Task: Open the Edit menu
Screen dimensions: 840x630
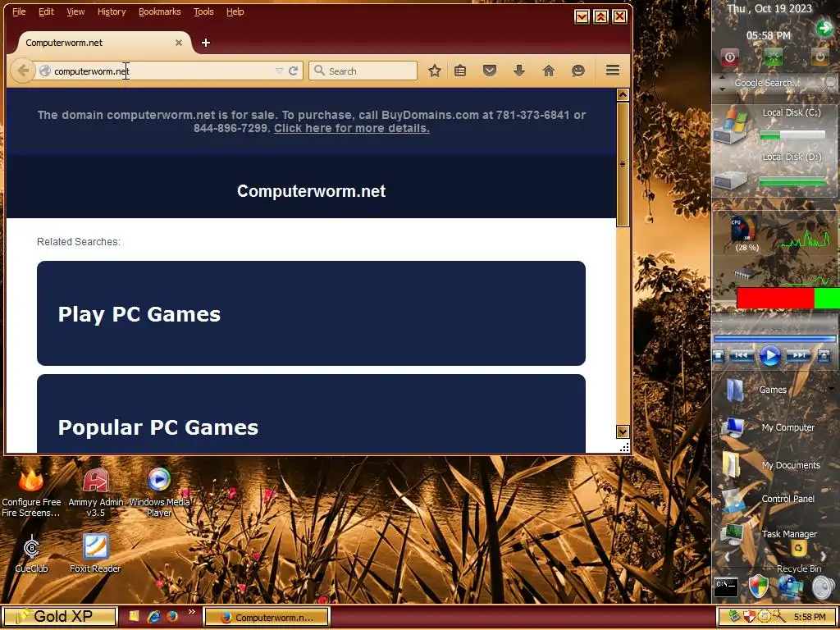Action: (46, 11)
